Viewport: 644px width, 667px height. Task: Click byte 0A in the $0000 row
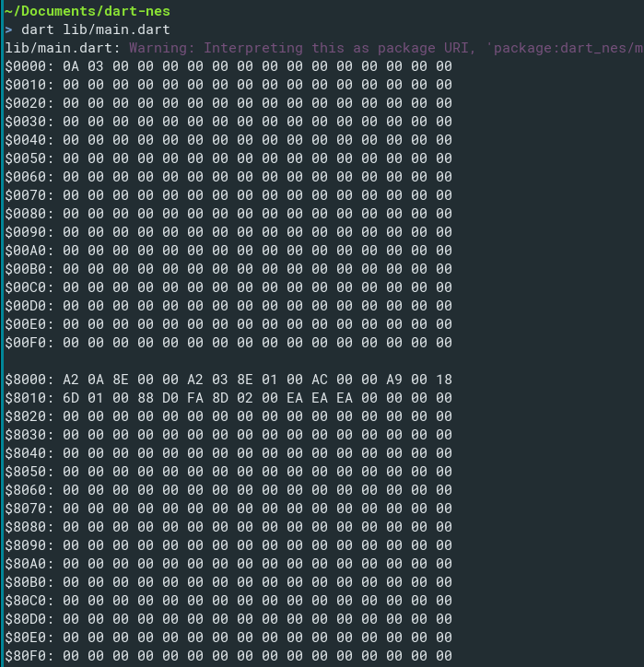71,66
